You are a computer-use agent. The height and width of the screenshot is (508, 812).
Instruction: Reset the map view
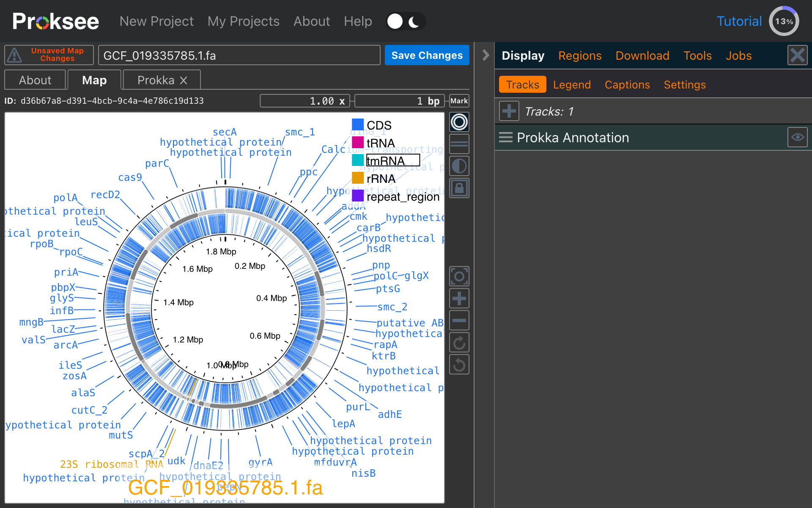point(459,277)
